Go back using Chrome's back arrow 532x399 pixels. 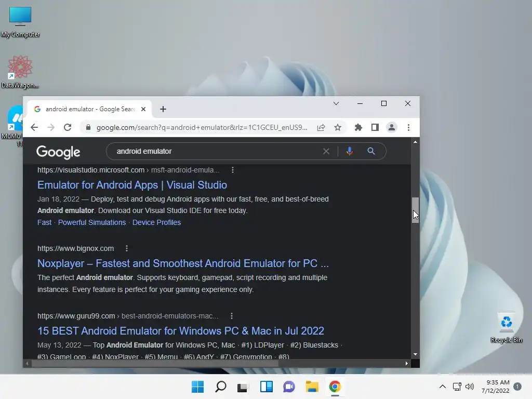tap(34, 127)
